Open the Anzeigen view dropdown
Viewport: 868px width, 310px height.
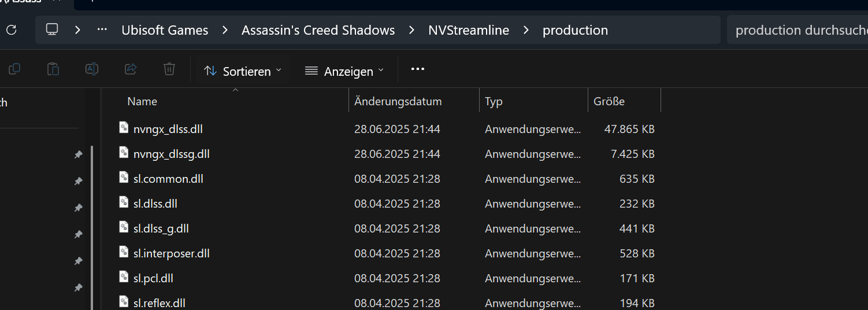pyautogui.click(x=344, y=71)
